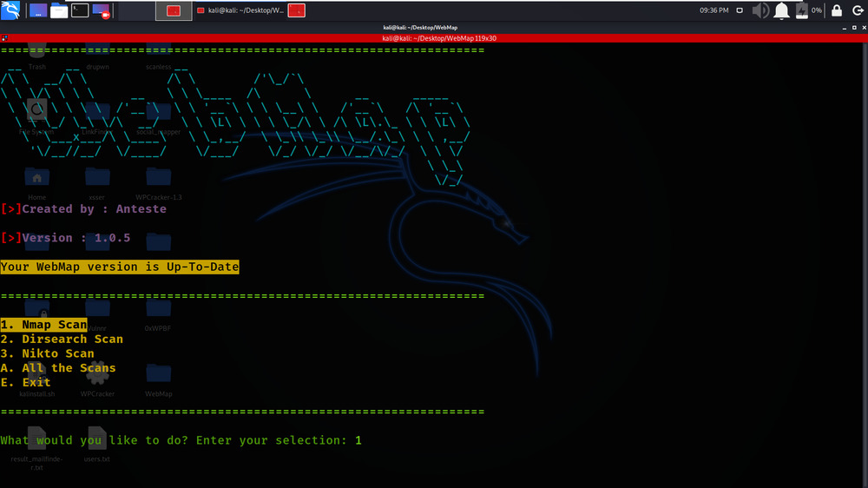The image size is (868, 488).
Task: Select the highlighted red terminal taskbar button
Action: (x=174, y=10)
